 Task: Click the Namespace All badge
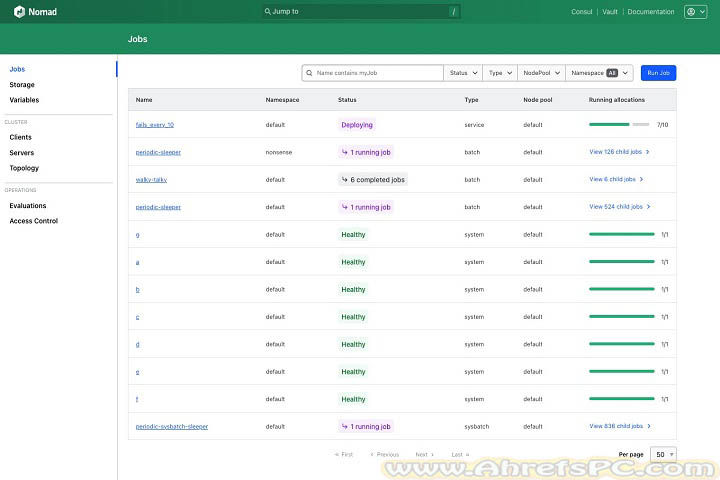tap(612, 73)
